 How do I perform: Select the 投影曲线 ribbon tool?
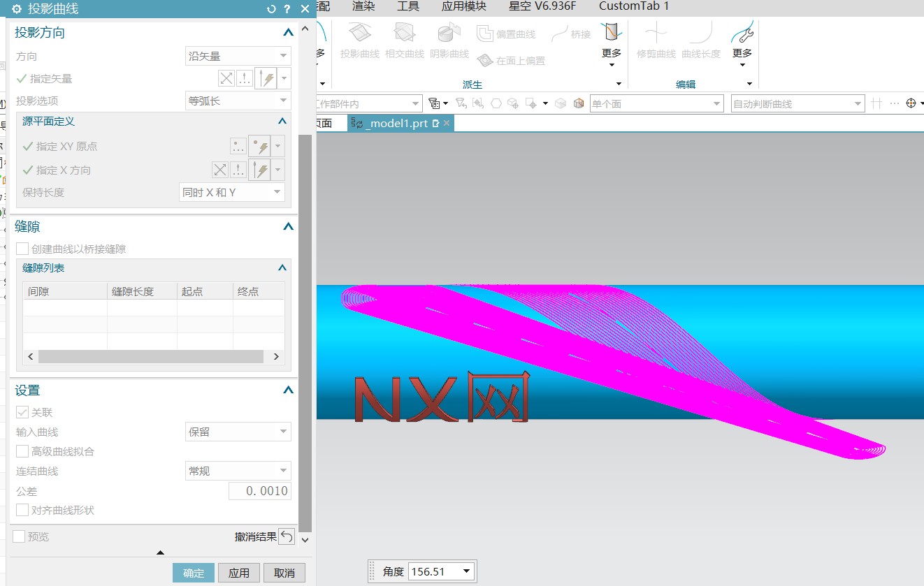click(x=360, y=41)
